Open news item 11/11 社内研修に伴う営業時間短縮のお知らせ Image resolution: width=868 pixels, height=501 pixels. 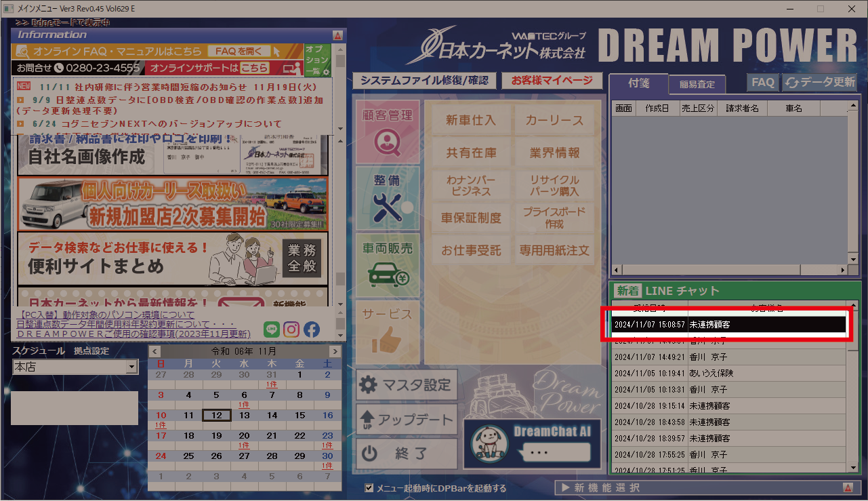point(178,87)
